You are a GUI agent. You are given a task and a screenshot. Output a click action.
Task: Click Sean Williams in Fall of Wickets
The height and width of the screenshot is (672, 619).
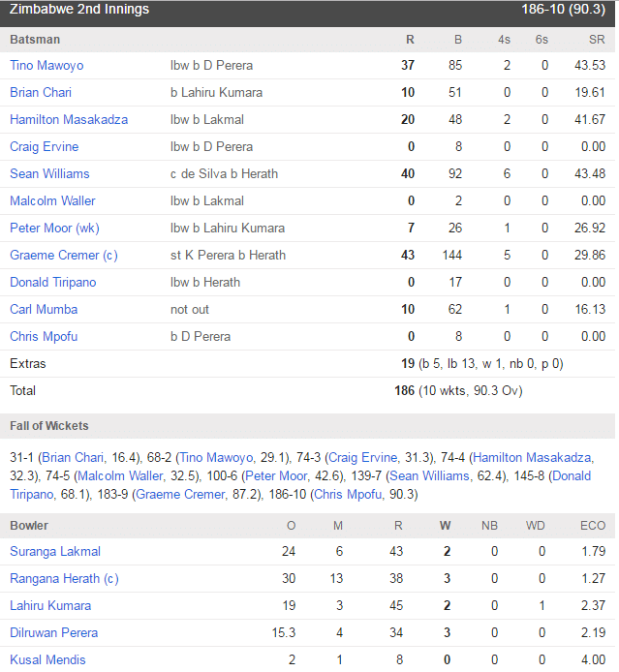pos(429,476)
